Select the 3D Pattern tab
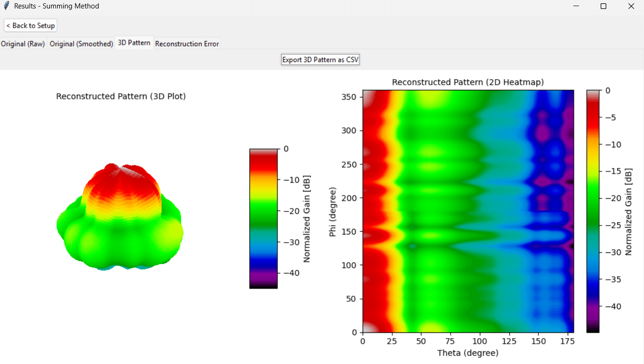 134,43
